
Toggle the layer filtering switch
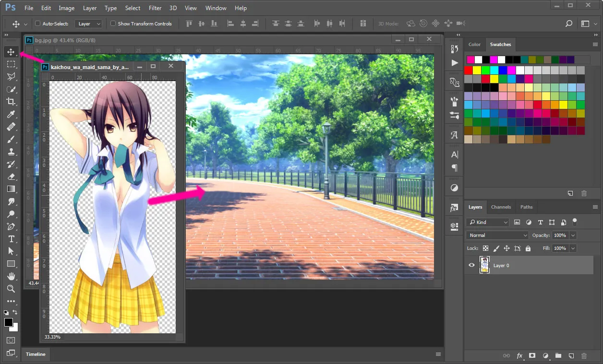click(x=575, y=222)
